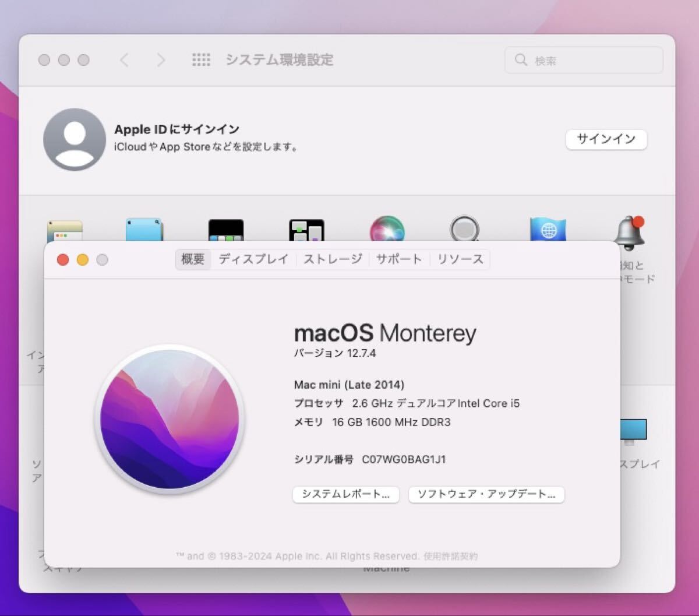Click the macOS Monterey logo image
The image size is (699, 616).
[x=170, y=419]
